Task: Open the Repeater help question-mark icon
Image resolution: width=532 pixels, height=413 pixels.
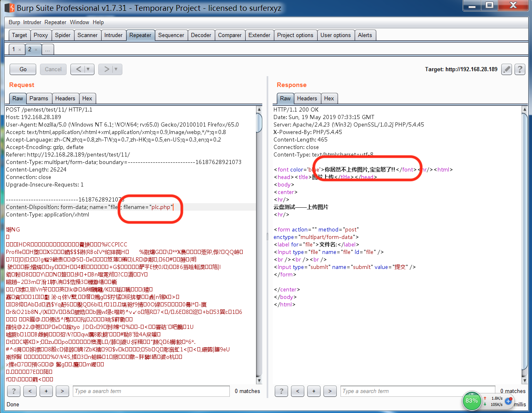Action: point(520,69)
